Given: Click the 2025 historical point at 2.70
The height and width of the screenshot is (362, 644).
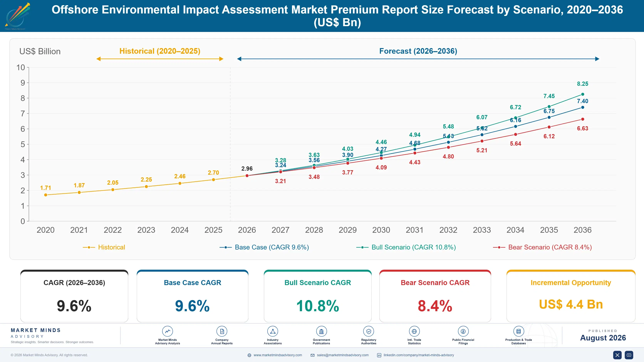Looking at the screenshot, I should 214,180.
